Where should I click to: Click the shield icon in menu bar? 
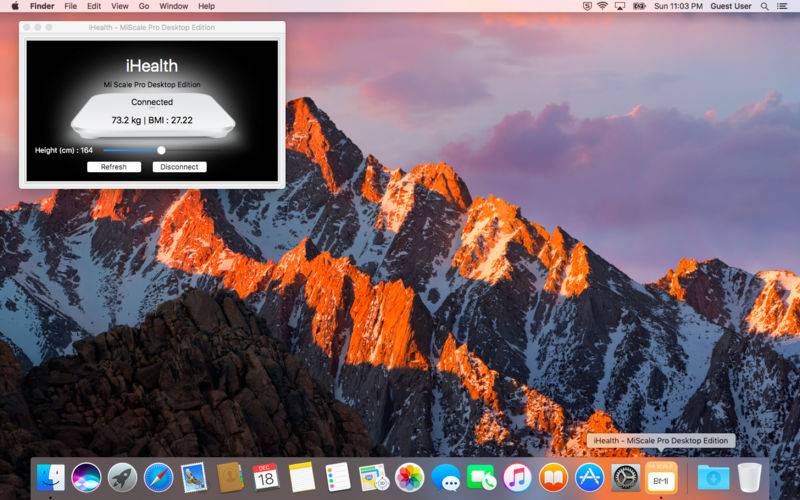point(587,6)
